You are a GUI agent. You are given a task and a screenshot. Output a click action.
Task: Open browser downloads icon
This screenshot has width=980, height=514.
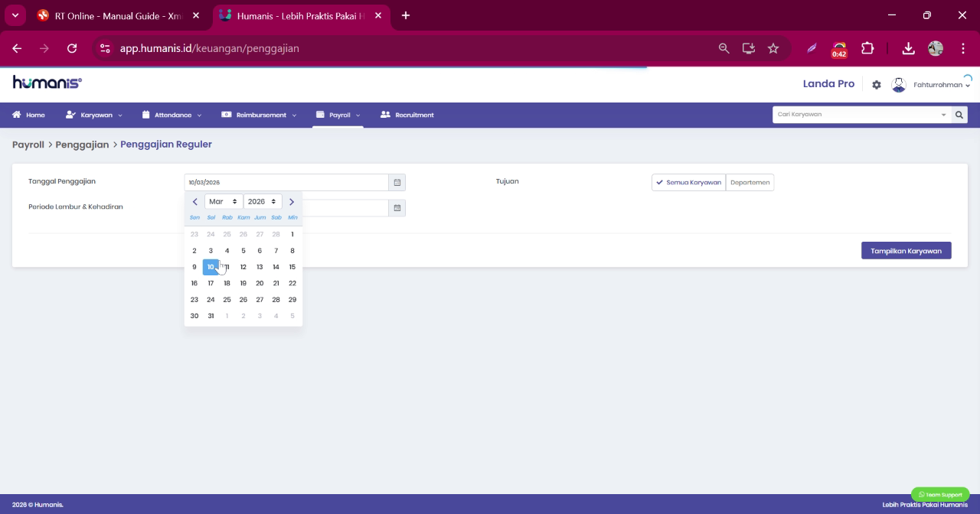pyautogui.click(x=908, y=48)
